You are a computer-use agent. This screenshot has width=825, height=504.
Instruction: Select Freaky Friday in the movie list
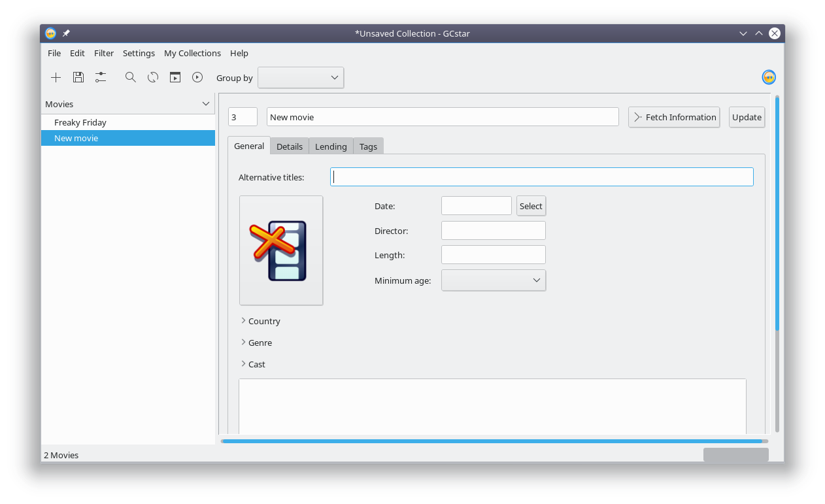pos(80,122)
